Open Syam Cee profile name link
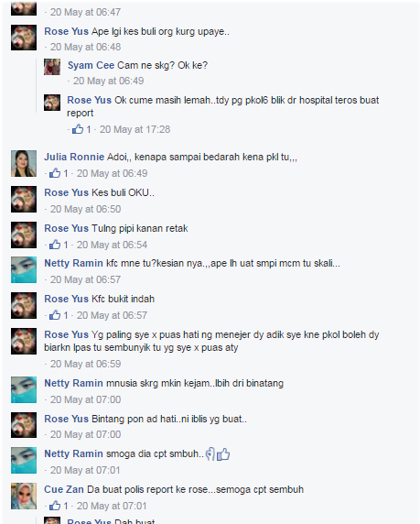Viewport: 420px width, 524px height. click(x=91, y=65)
